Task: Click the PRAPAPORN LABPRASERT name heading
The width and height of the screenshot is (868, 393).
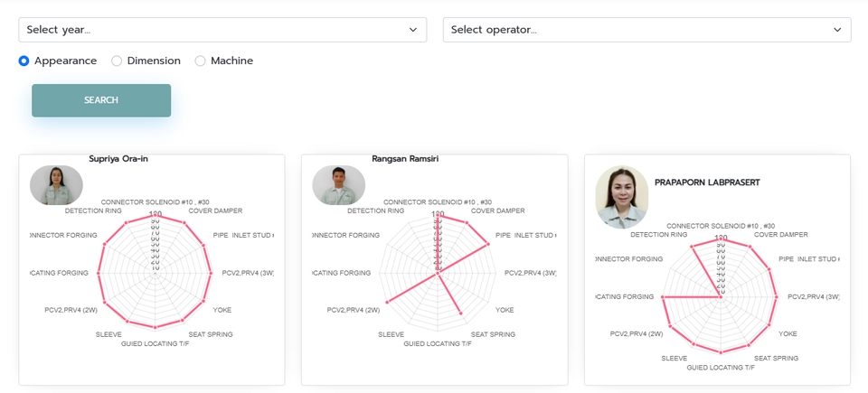Action: (707, 182)
